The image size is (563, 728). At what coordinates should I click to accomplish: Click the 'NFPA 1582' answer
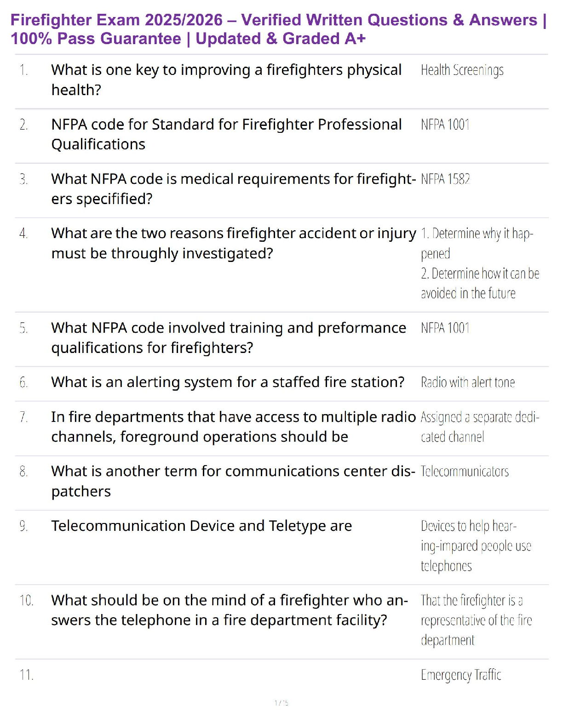[445, 179]
